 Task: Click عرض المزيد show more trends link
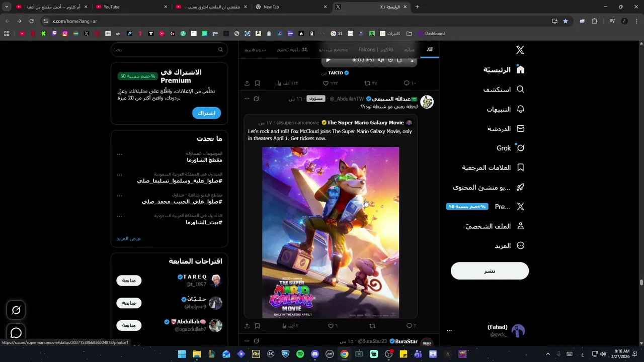click(129, 238)
